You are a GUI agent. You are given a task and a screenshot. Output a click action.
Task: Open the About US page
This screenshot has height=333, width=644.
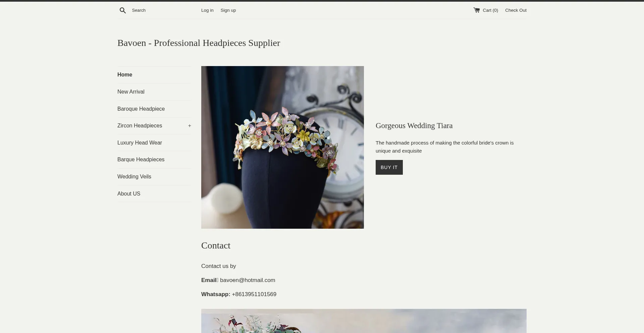[x=128, y=193]
